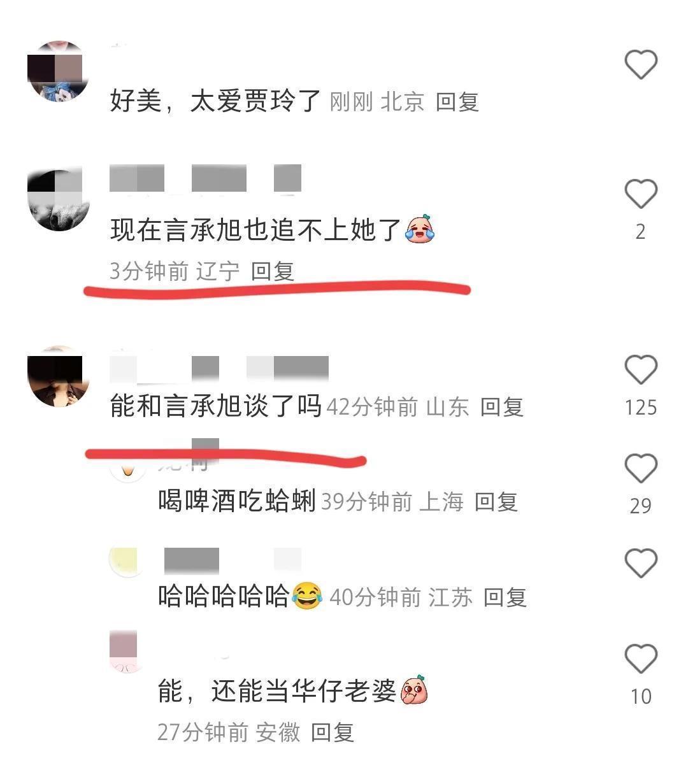
Task: Open avatar of the '哈哈哈哈哈' replier
Action: click(128, 562)
